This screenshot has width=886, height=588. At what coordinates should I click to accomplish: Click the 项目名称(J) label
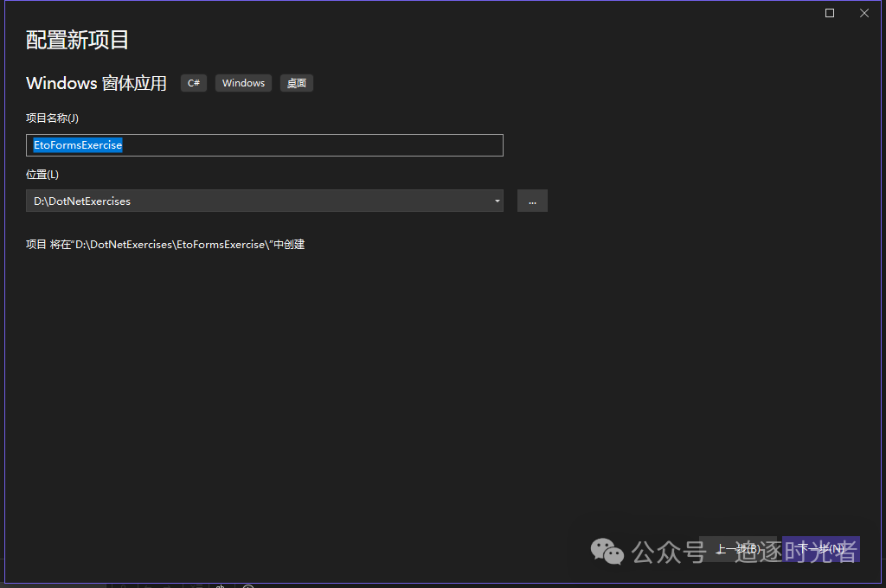coord(50,118)
